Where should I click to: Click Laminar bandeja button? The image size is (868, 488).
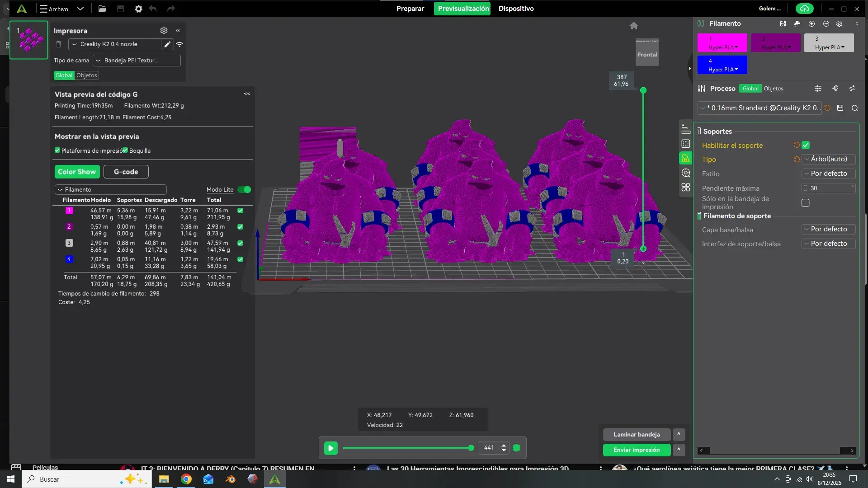pyautogui.click(x=637, y=435)
